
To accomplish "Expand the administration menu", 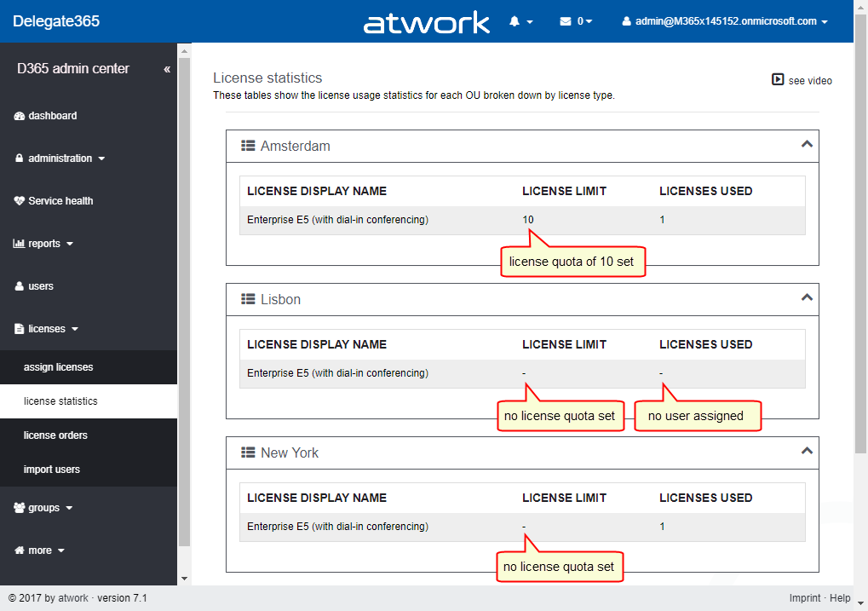I will coord(60,159).
